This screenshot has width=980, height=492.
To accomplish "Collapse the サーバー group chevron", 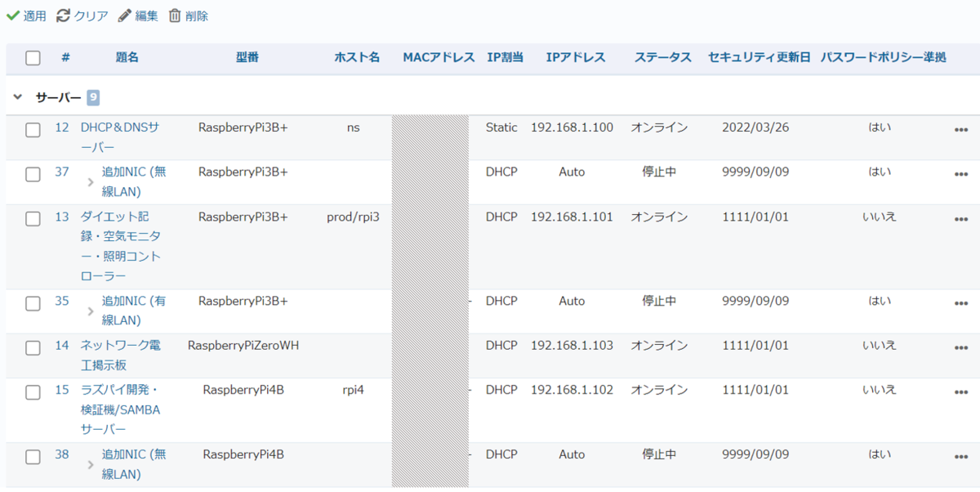I will pos(18,97).
